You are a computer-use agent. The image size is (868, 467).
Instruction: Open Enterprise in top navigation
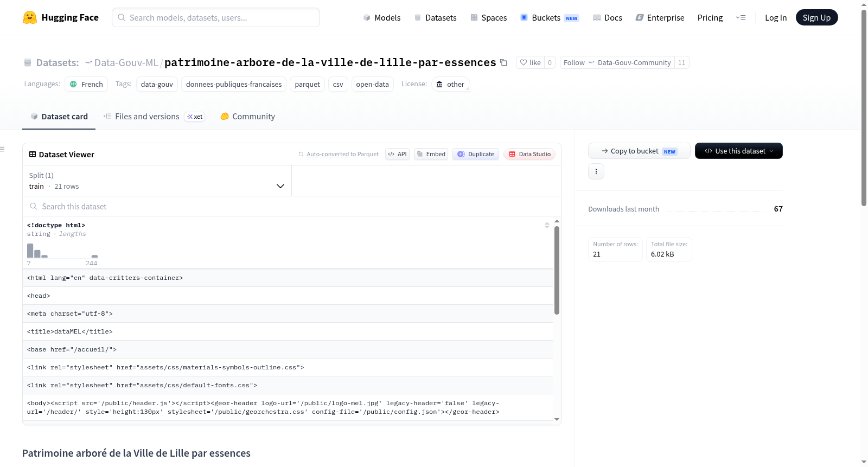tap(660, 17)
